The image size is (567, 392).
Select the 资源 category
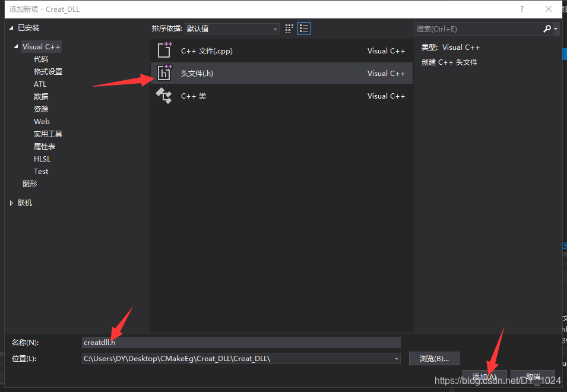pyautogui.click(x=41, y=109)
